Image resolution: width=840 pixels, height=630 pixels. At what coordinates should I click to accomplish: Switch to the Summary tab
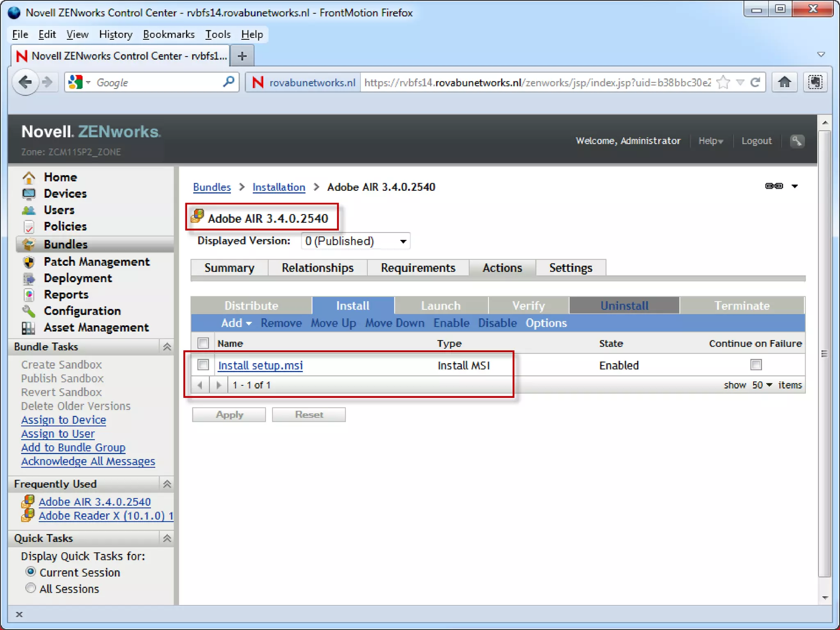click(229, 268)
